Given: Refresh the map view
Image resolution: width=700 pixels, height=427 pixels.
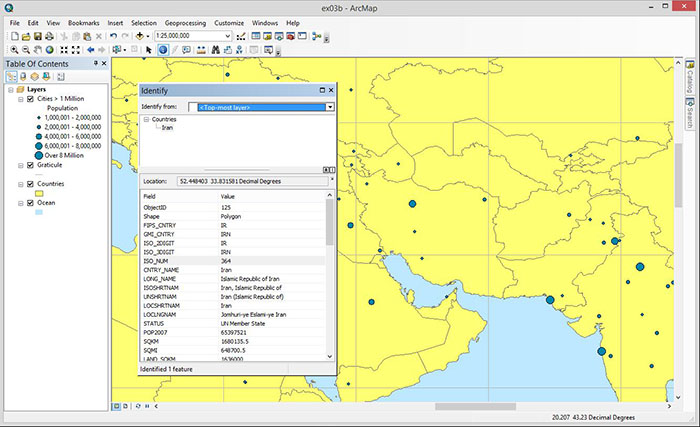Looking at the screenshot, I should [138, 406].
